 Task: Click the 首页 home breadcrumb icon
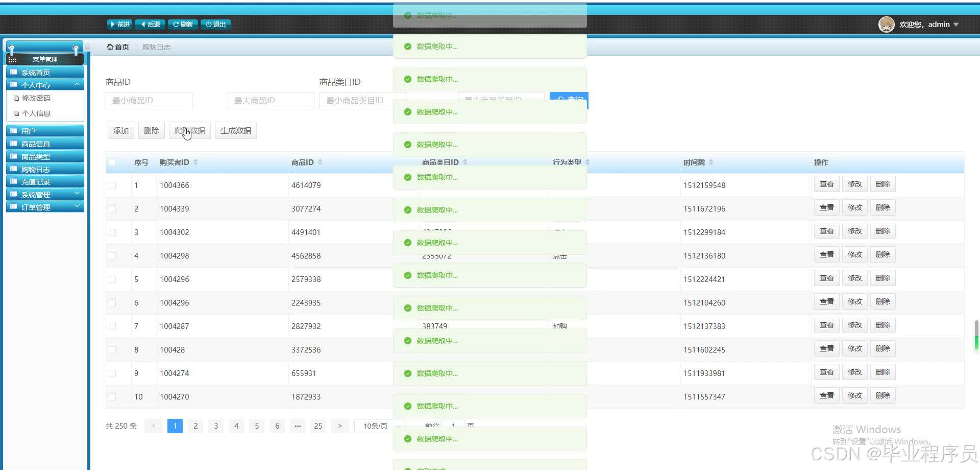110,47
